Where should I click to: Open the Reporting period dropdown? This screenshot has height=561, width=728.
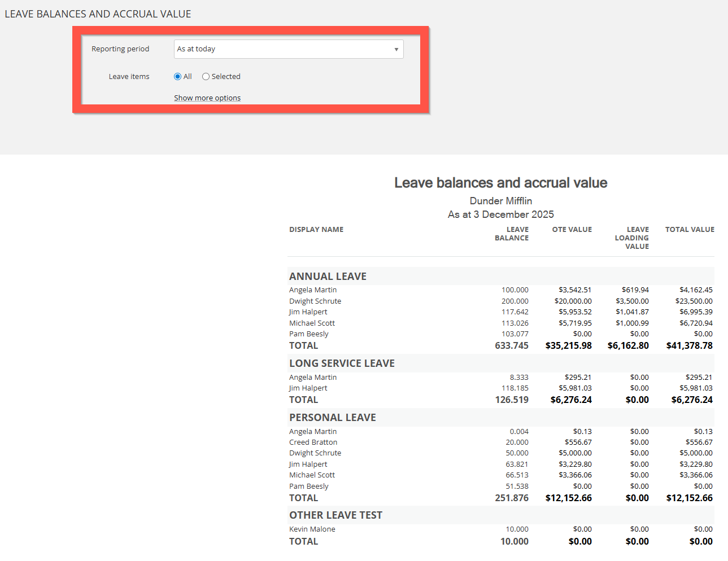click(289, 49)
